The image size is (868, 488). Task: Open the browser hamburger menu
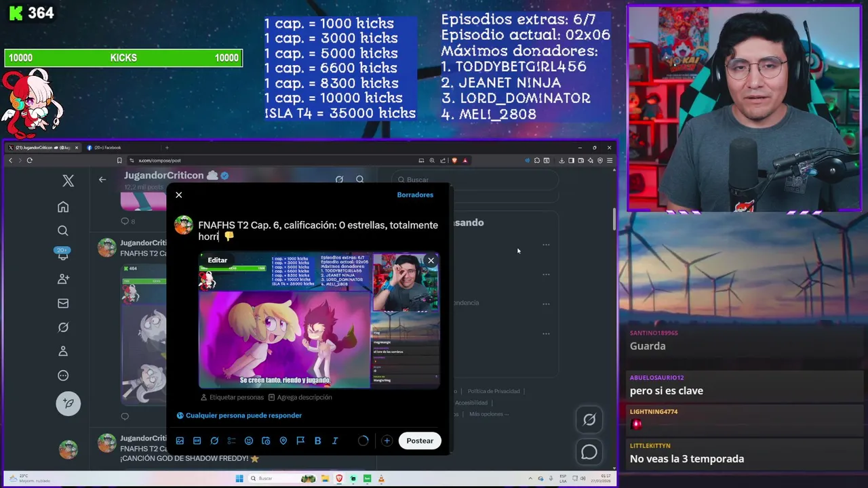(x=610, y=161)
